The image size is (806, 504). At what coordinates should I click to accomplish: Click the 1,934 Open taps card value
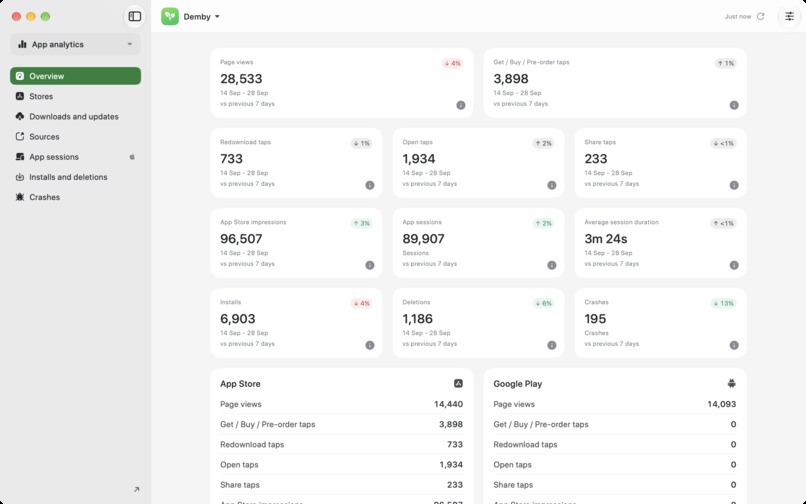tap(418, 159)
